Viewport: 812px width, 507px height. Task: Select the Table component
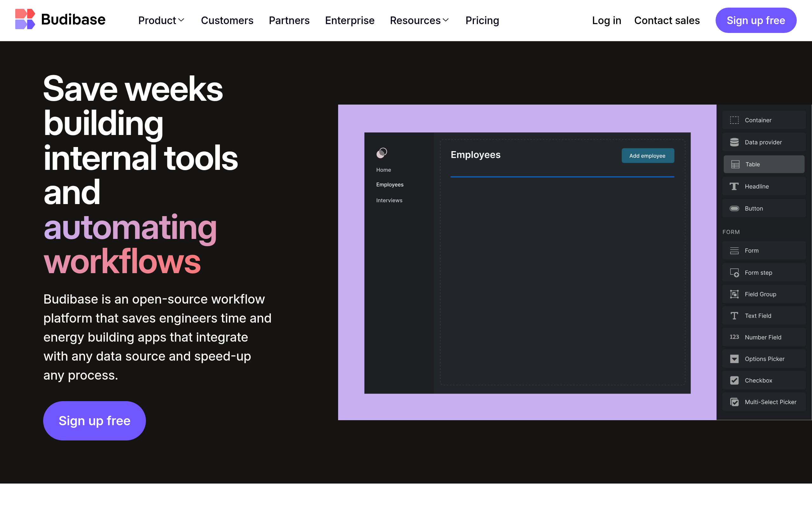click(764, 164)
